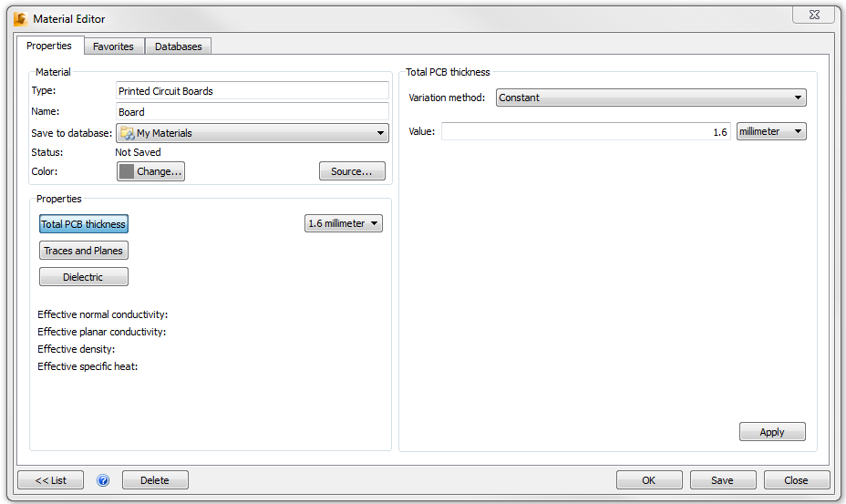
Task: Open the 1.6 millimeter units dropdown
Action: coord(344,223)
